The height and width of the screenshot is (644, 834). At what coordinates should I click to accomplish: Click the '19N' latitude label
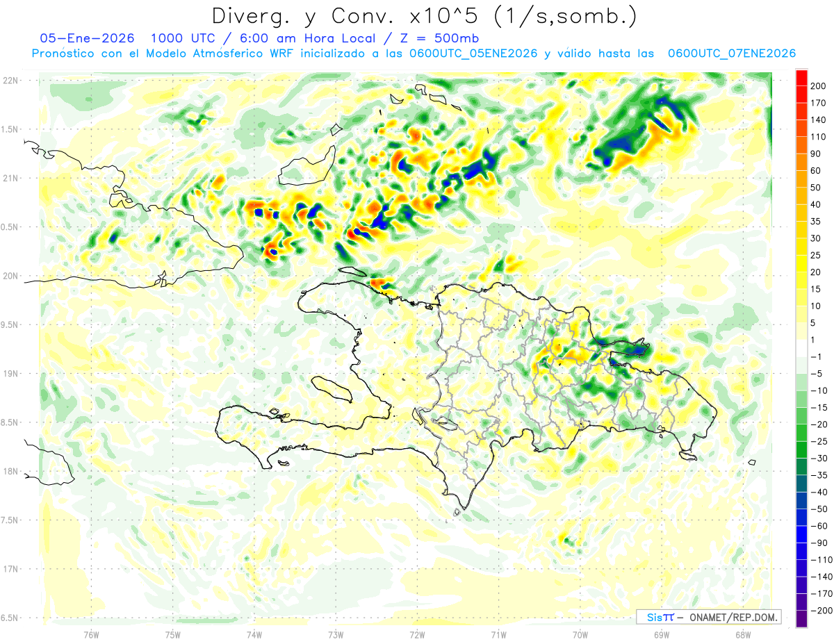[x=10, y=373]
